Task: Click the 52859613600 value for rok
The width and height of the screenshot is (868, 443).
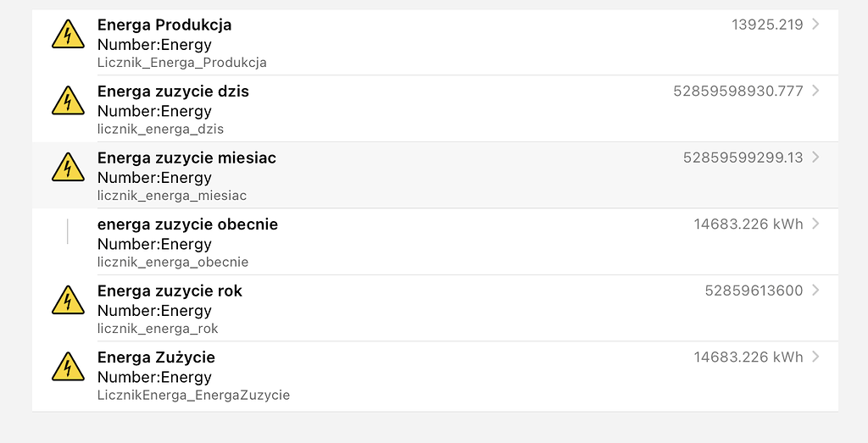Action: tap(754, 291)
